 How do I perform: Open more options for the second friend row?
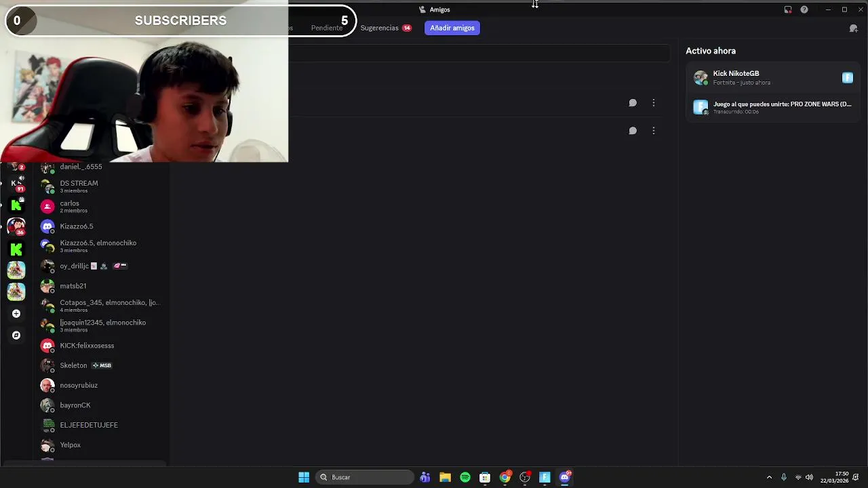(654, 131)
